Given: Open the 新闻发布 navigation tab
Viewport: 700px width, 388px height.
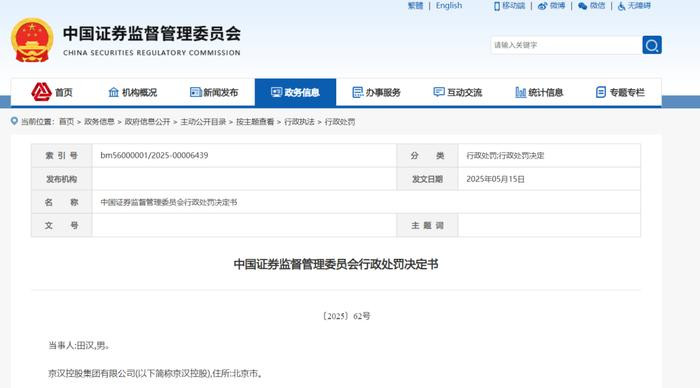Looking at the screenshot, I should [214, 92].
